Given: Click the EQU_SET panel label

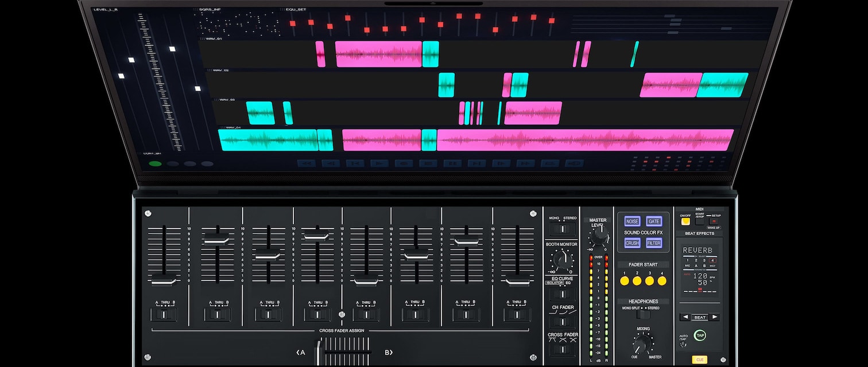Looking at the screenshot, I should pos(296,10).
